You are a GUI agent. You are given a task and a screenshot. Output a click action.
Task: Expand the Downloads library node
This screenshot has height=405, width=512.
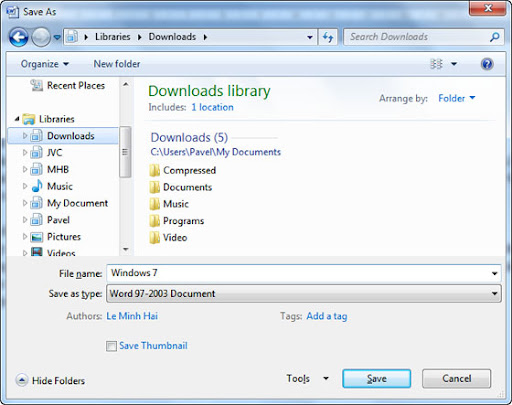pyautogui.click(x=24, y=136)
